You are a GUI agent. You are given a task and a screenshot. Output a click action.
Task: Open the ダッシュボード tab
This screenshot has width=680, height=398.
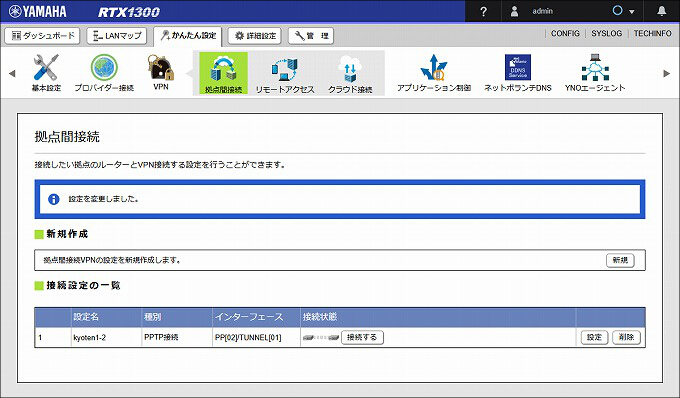point(42,36)
